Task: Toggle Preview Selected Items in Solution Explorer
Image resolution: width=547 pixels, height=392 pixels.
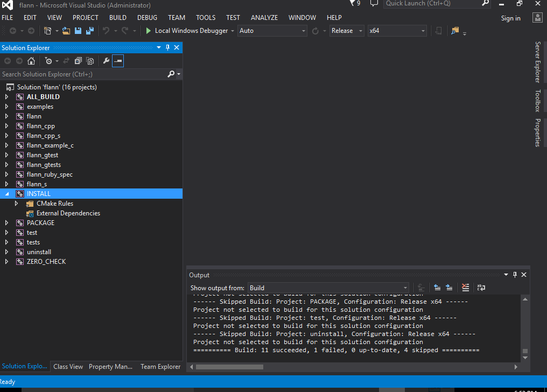Action: point(118,61)
